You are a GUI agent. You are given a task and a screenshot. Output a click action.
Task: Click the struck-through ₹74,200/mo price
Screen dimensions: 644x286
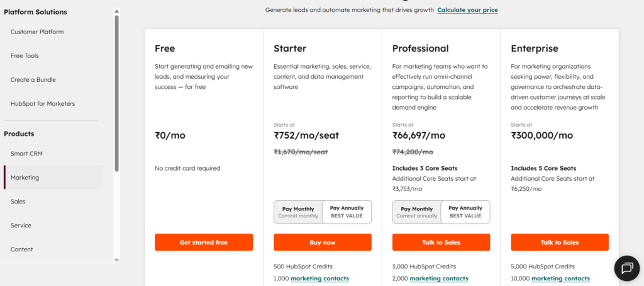413,152
